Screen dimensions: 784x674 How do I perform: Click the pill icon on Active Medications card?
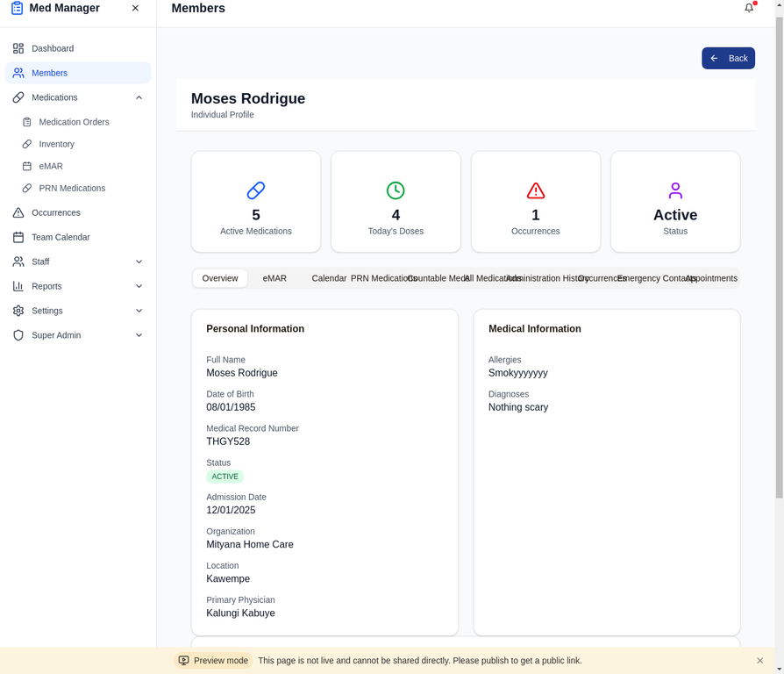255,190
